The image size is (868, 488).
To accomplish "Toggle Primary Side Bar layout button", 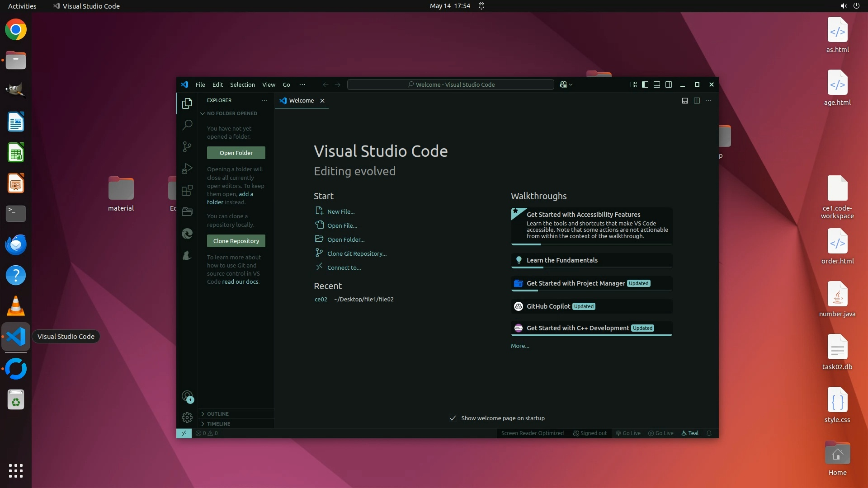I will [645, 84].
